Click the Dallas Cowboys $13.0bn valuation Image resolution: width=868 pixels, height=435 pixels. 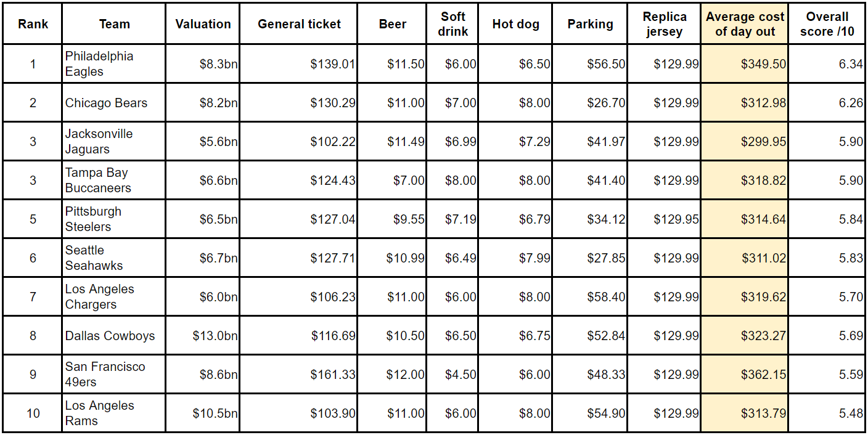215,336
